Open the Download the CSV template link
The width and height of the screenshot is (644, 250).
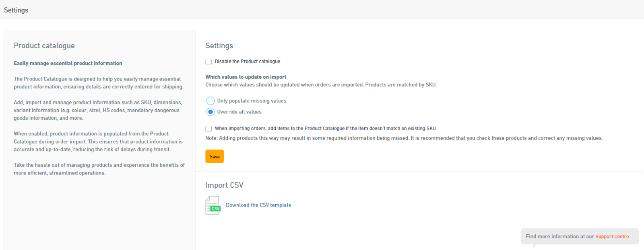click(258, 205)
